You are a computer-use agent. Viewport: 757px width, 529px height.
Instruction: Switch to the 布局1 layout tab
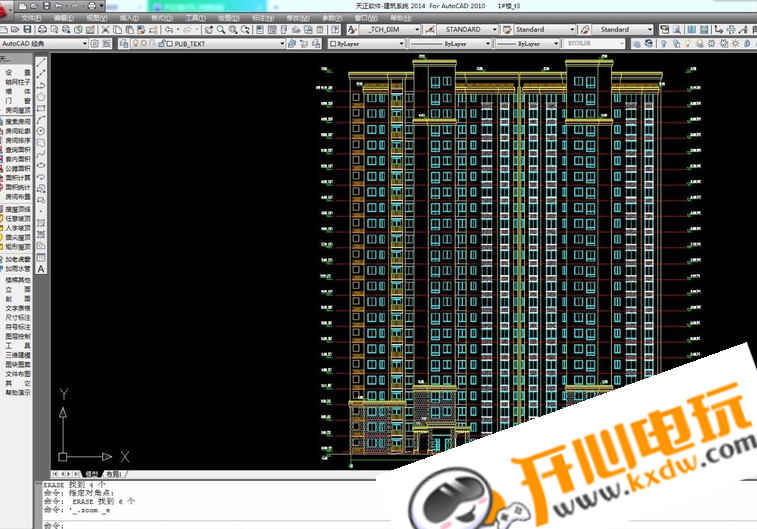(x=114, y=473)
